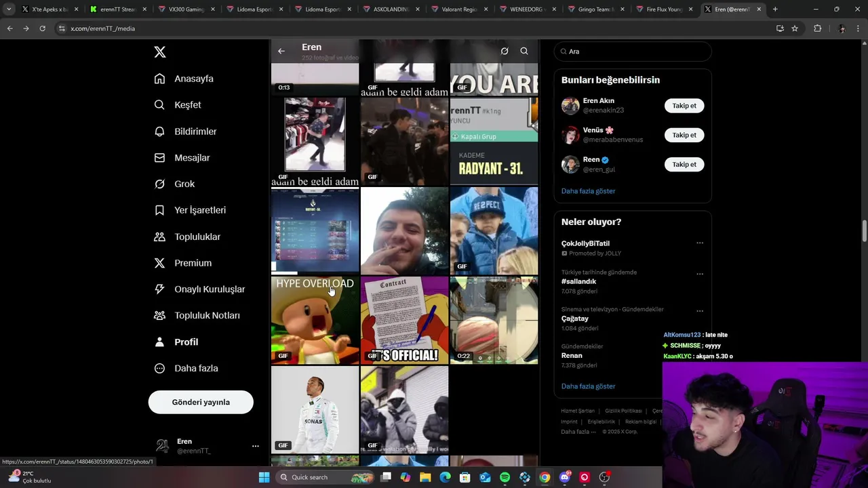Viewport: 868px width, 488px height.
Task: Open account menu dots next to Eren
Action: 256,446
